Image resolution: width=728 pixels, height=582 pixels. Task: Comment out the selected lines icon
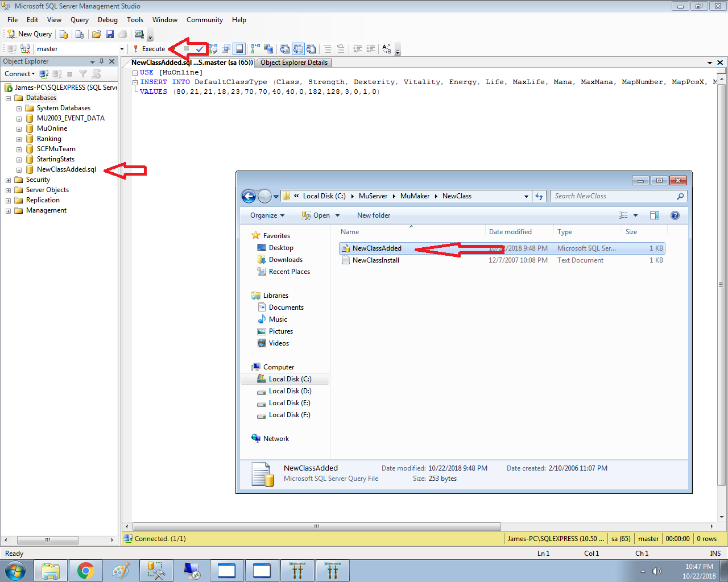click(x=328, y=49)
